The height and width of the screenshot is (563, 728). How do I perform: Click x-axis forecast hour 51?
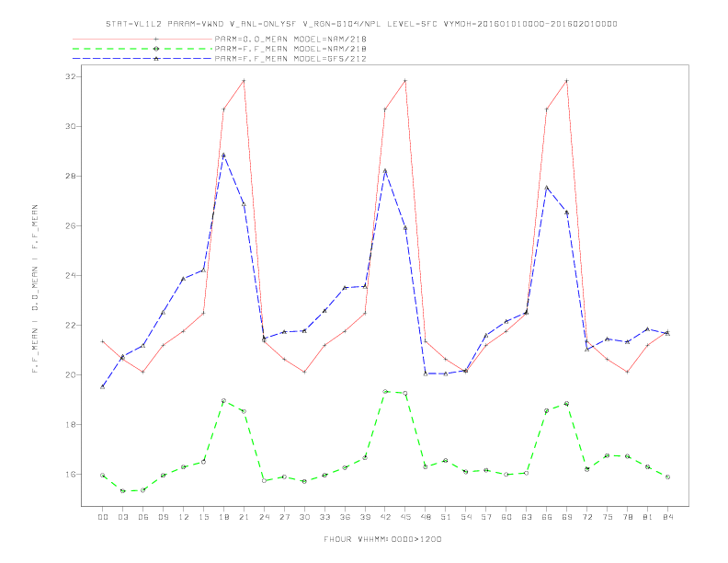click(x=446, y=517)
